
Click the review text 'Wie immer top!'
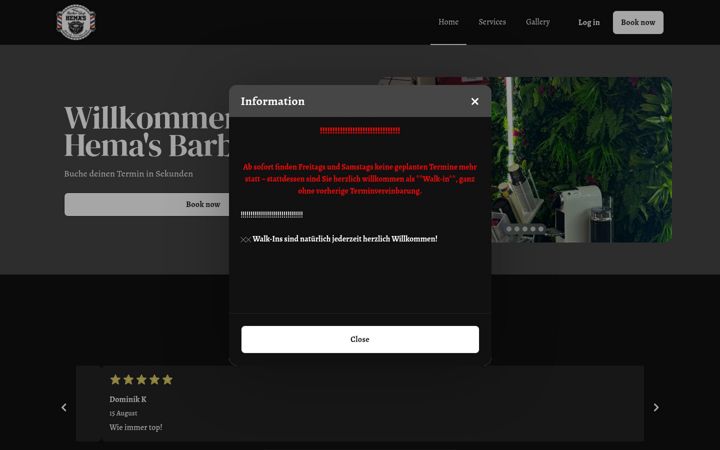point(136,428)
